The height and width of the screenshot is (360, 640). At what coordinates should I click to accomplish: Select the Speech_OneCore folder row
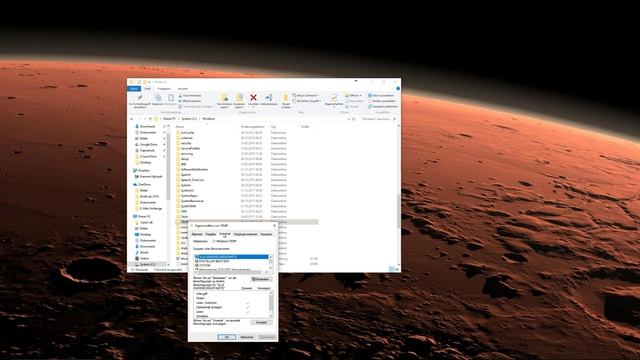247,180
